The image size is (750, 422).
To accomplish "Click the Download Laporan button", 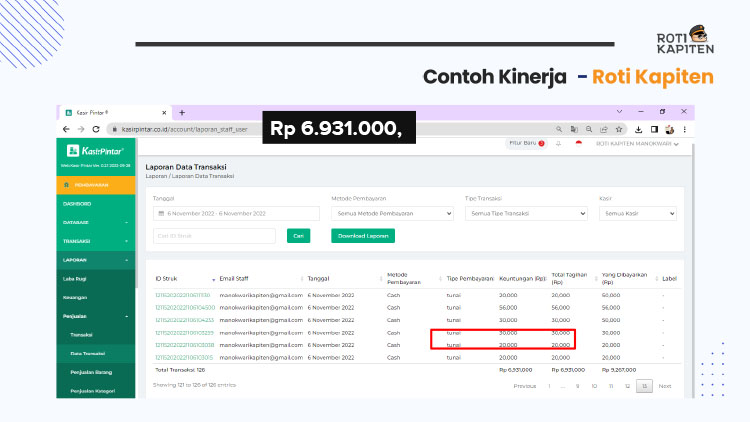I will tap(363, 236).
